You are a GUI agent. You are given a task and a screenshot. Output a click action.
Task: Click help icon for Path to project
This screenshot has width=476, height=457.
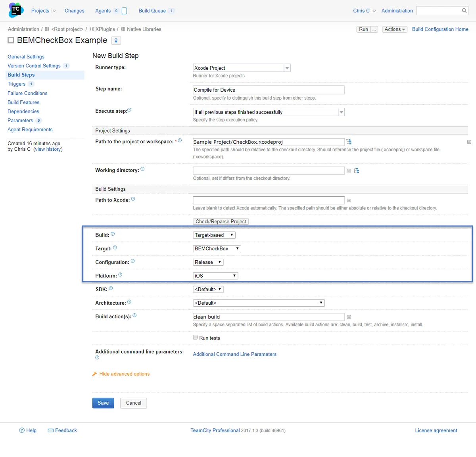point(180,140)
